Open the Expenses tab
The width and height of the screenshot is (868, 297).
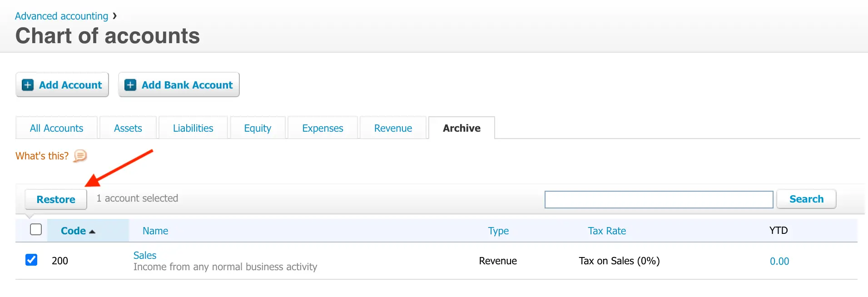[x=322, y=128]
